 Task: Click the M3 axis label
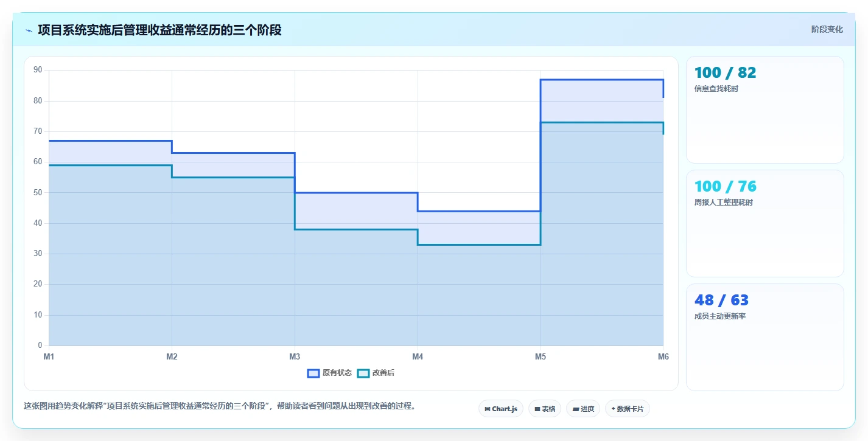point(295,356)
